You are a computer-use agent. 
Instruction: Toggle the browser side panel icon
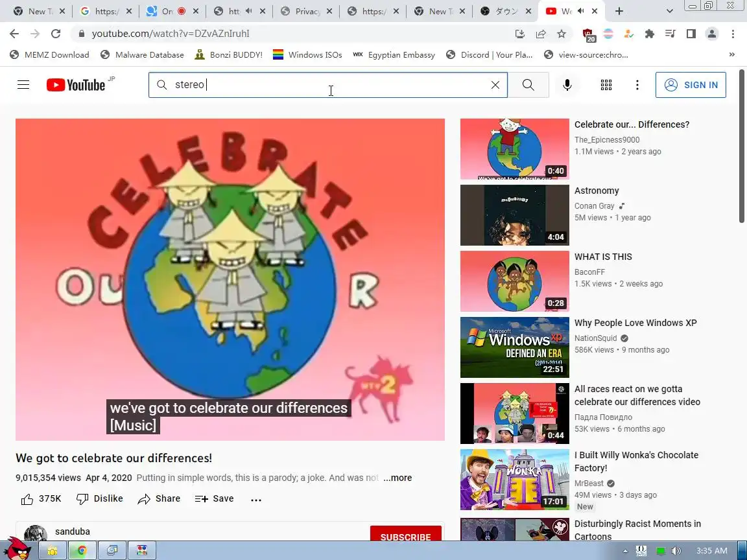click(x=691, y=34)
